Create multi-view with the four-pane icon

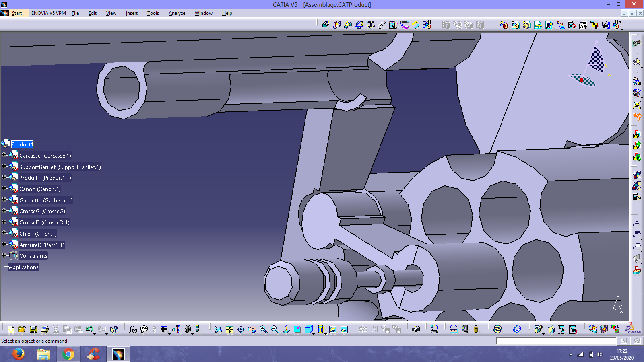coord(297,329)
